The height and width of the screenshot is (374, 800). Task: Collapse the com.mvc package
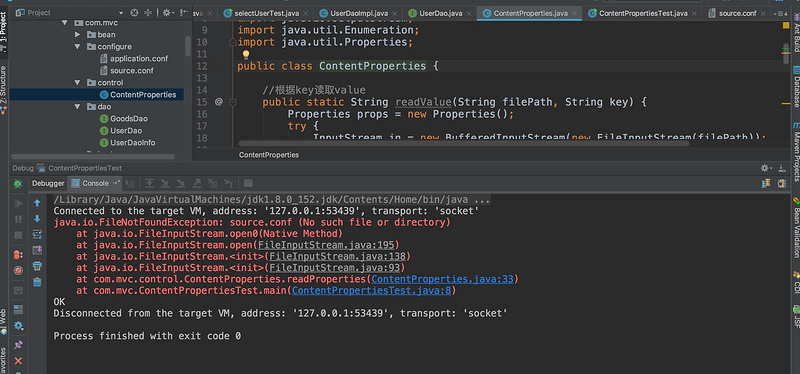click(65, 22)
